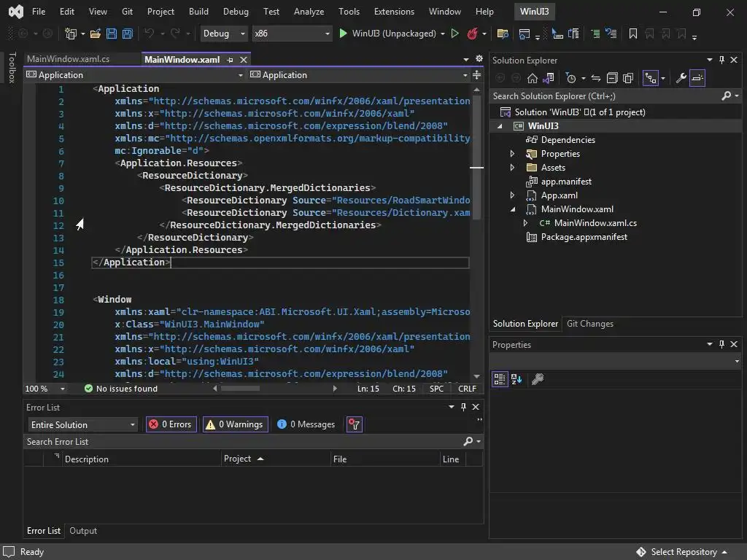The height and width of the screenshot is (560, 747).
Task: Click the comment selection lines icon
Action: (595, 34)
